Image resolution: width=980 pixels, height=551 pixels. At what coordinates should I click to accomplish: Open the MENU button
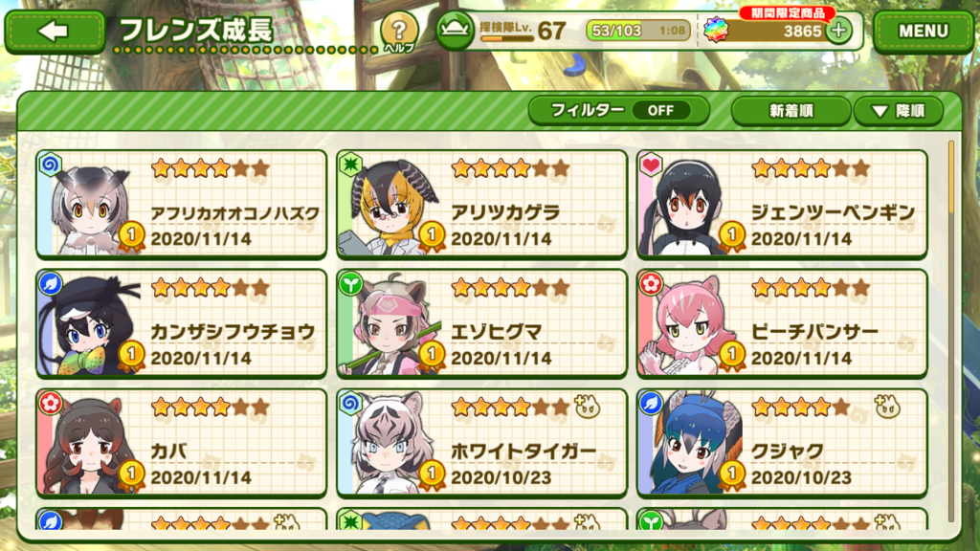tap(924, 32)
